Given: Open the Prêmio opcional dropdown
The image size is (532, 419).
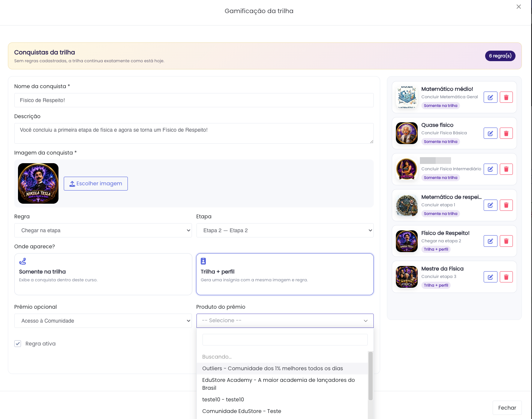Looking at the screenshot, I should [x=103, y=321].
